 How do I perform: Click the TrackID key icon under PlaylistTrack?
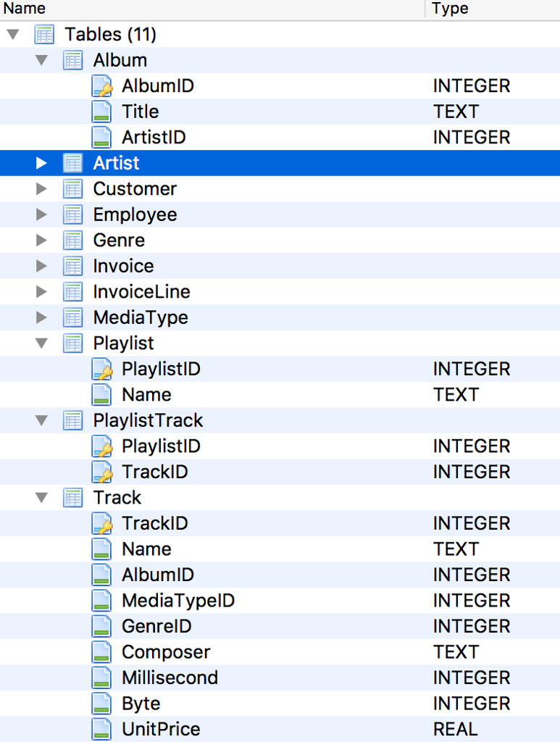(102, 472)
